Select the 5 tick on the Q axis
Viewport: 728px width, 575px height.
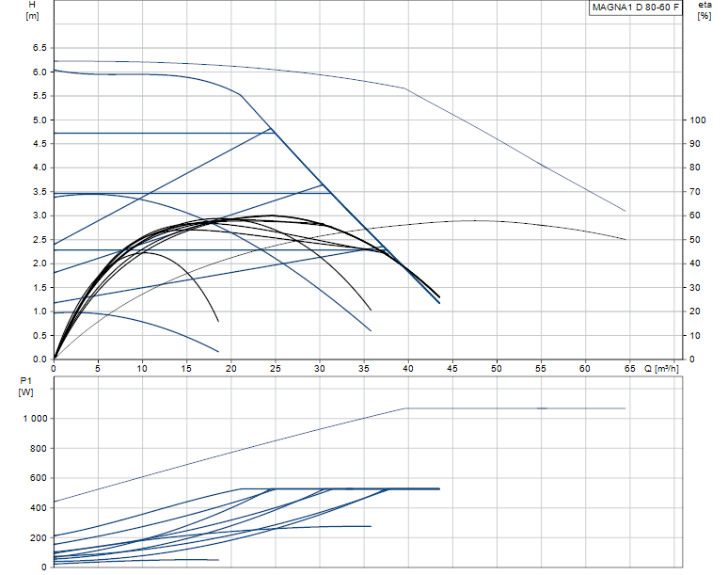tap(98, 369)
